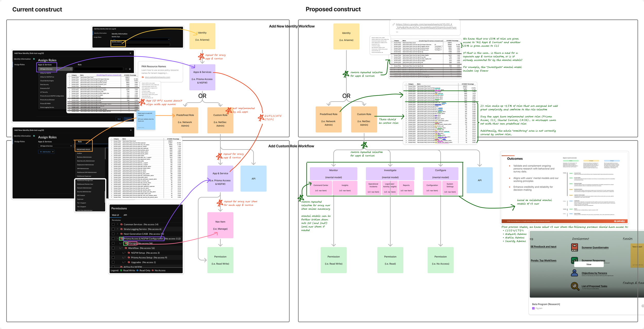Click blue persona icon beside Objectives by Persona
The width and height of the screenshot is (644, 329).
click(574, 273)
